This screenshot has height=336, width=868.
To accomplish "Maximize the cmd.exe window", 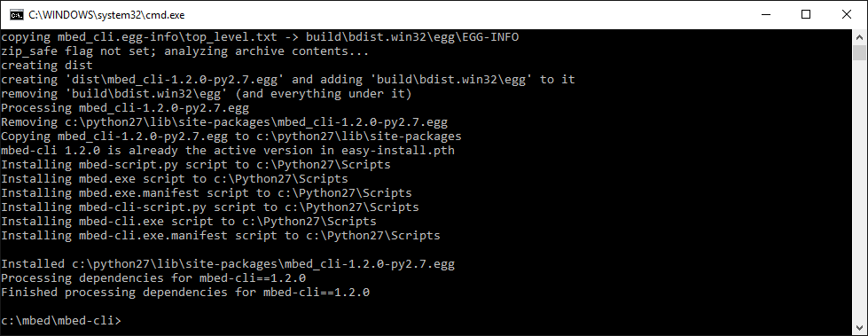I will pos(806,15).
